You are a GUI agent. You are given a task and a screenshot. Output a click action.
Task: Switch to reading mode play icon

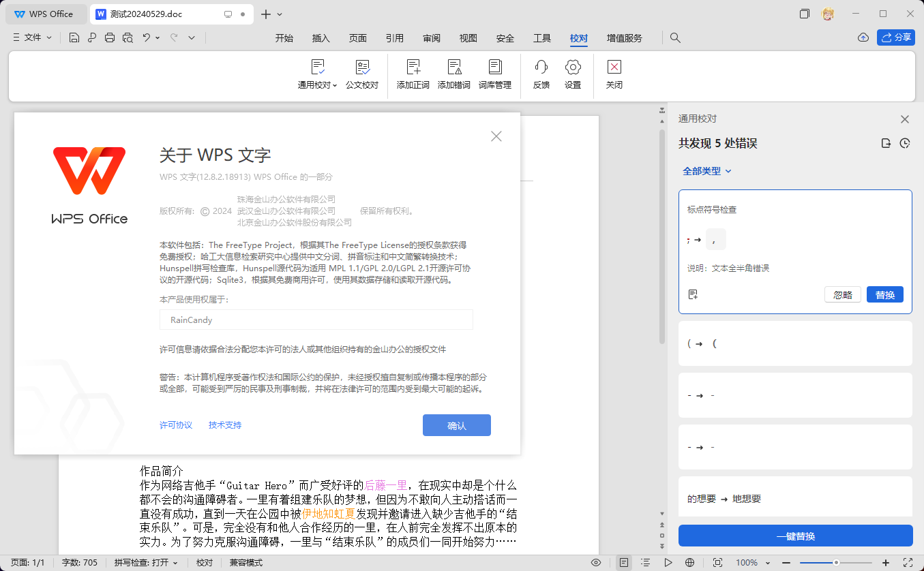(x=668, y=563)
